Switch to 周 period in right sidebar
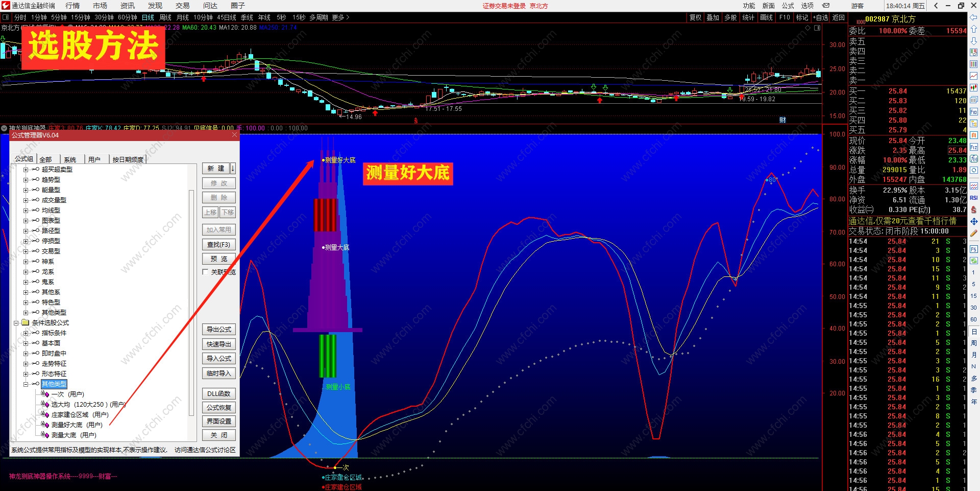This screenshot has height=491, width=980. coord(974,343)
